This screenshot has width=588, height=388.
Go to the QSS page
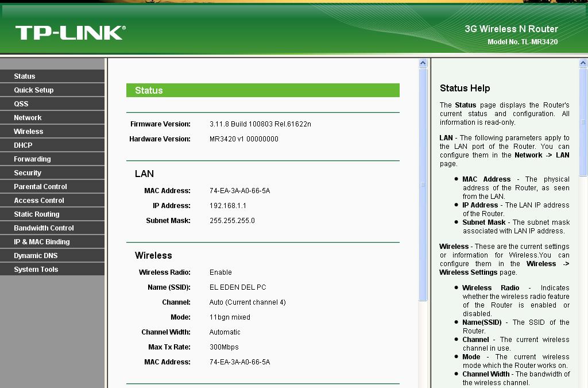tap(52, 104)
